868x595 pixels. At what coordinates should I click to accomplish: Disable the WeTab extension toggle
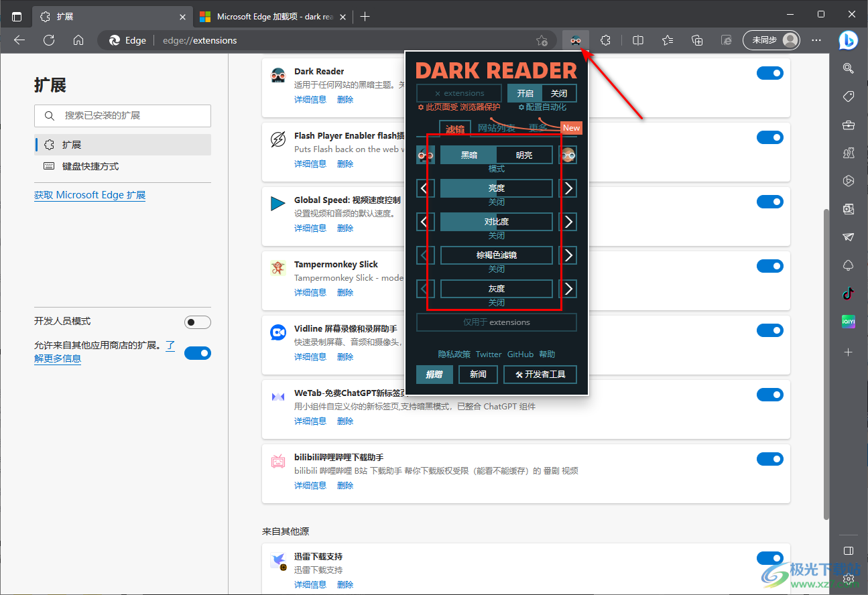[770, 395]
